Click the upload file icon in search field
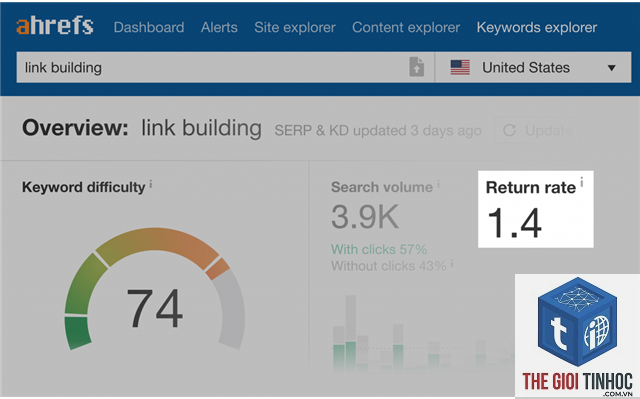Viewport: 640px width, 399px height. 416,67
